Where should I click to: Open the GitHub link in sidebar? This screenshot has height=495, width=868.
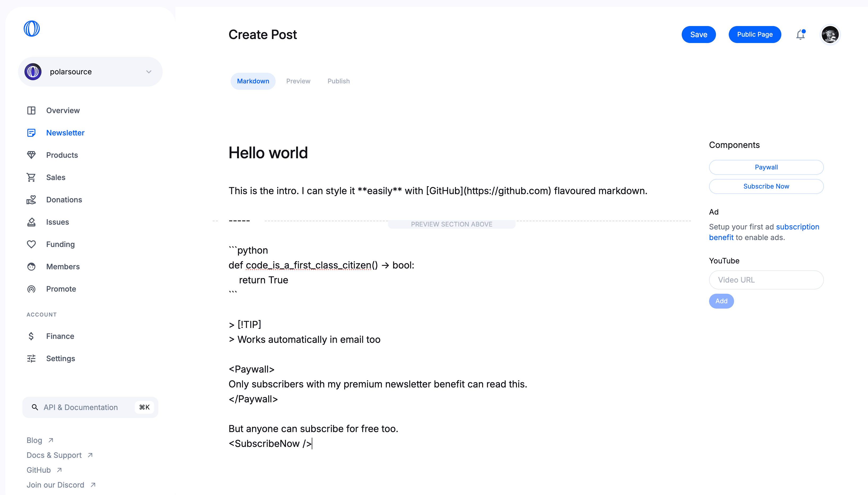[x=39, y=470]
